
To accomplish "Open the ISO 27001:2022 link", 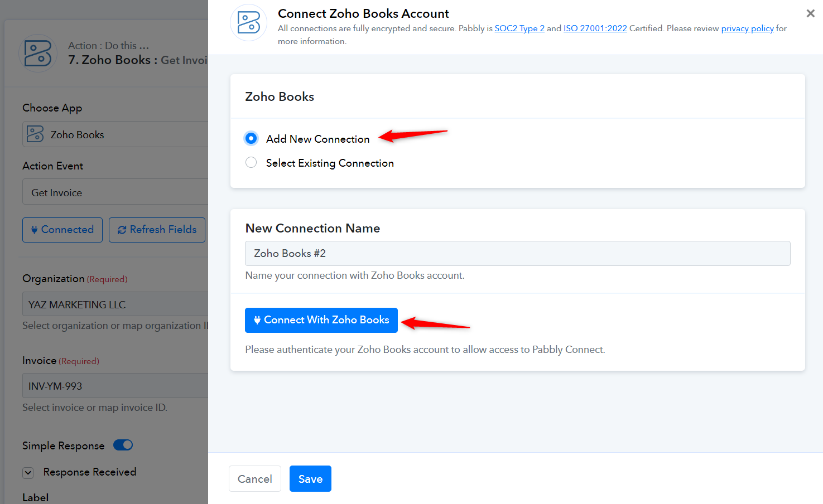I will tap(595, 28).
